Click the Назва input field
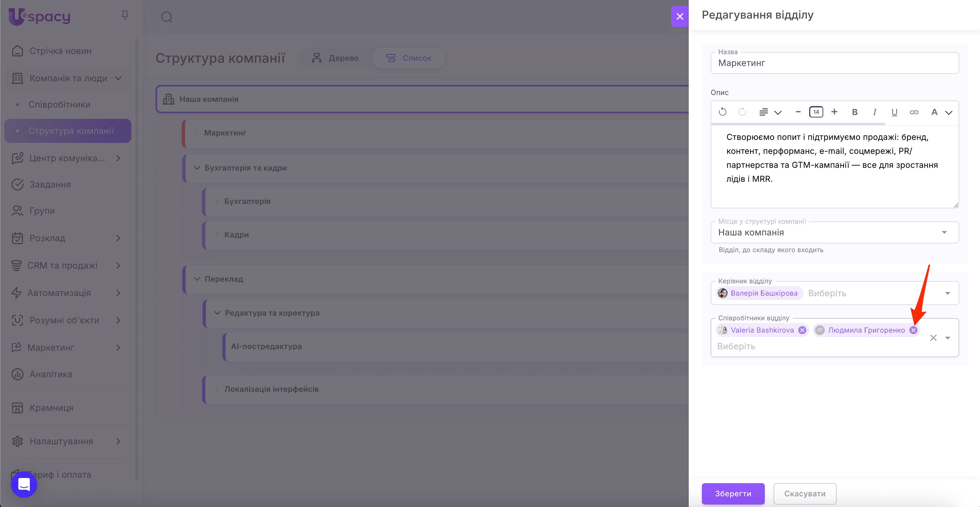The image size is (980, 507). (x=834, y=63)
